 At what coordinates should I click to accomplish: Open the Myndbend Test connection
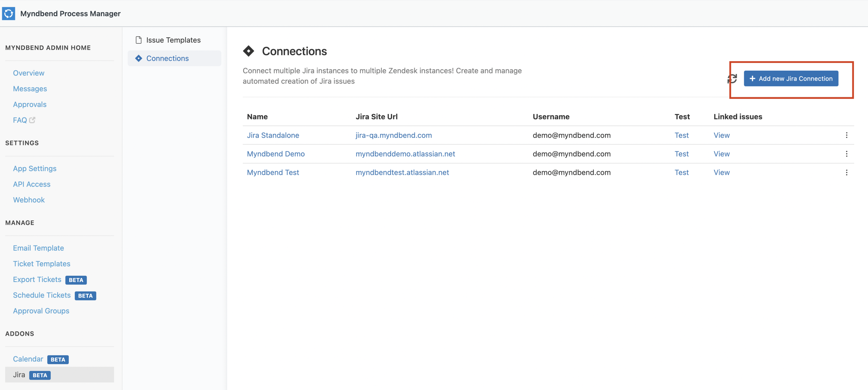(273, 172)
